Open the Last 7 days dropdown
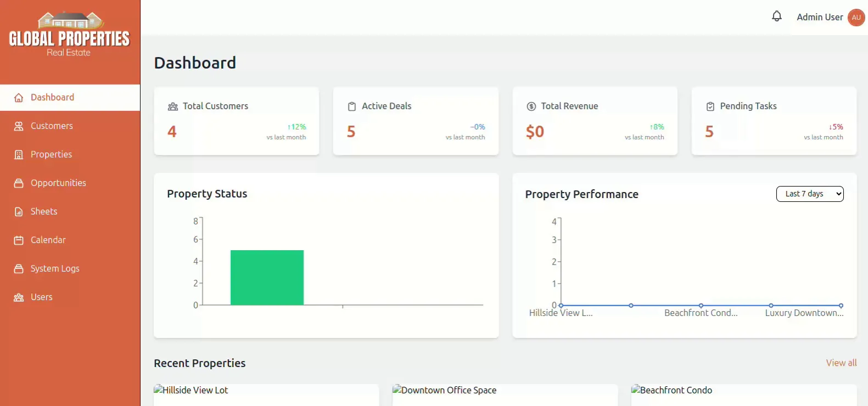Screen dimensions: 868x406 [810, 194]
